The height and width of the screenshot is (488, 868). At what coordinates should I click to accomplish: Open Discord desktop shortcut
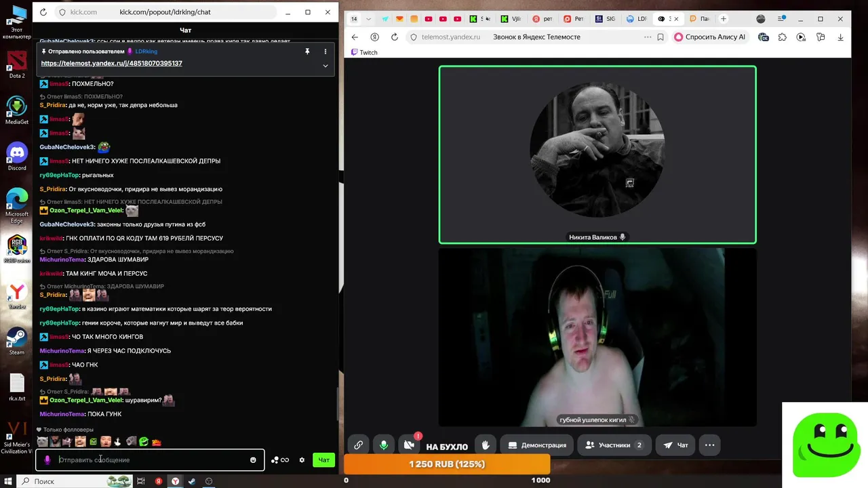click(x=17, y=156)
